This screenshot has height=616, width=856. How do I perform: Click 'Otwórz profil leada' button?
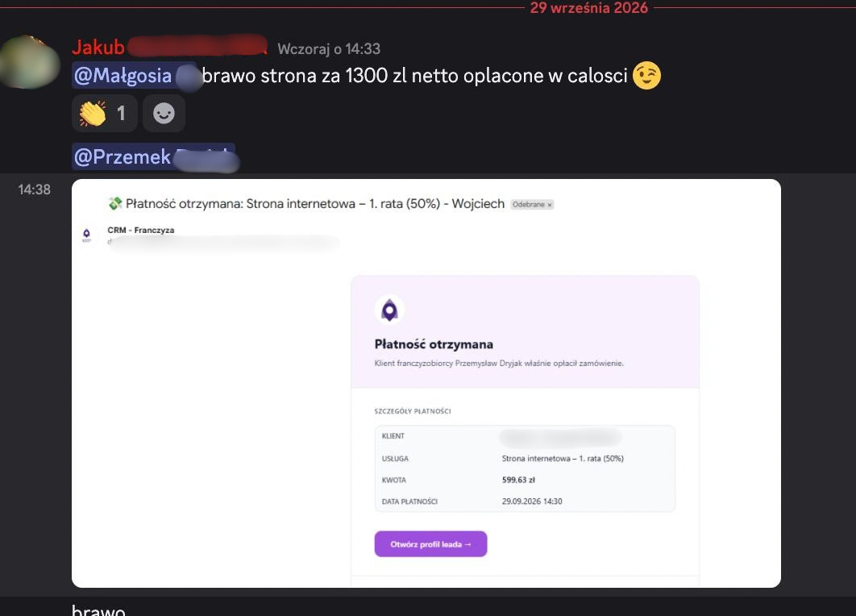point(430,544)
